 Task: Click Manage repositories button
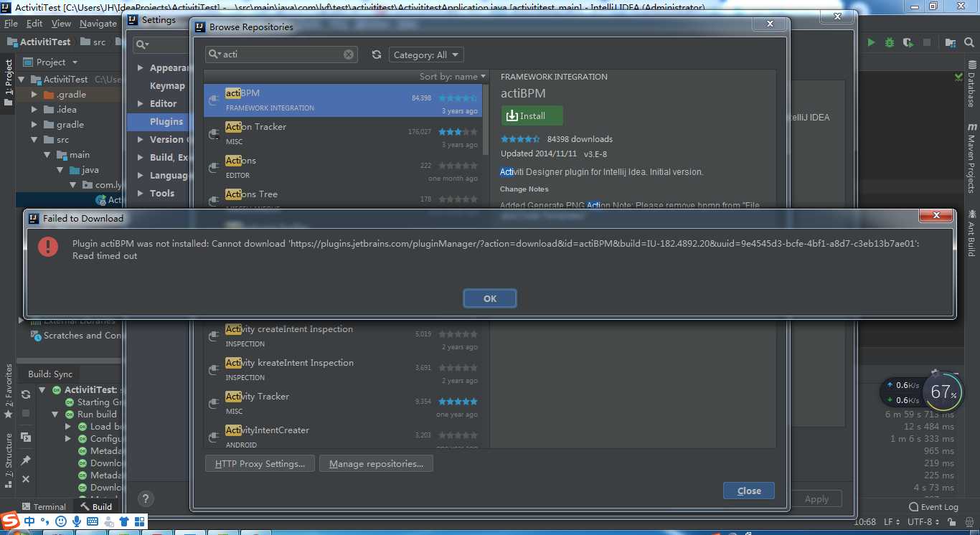point(376,464)
